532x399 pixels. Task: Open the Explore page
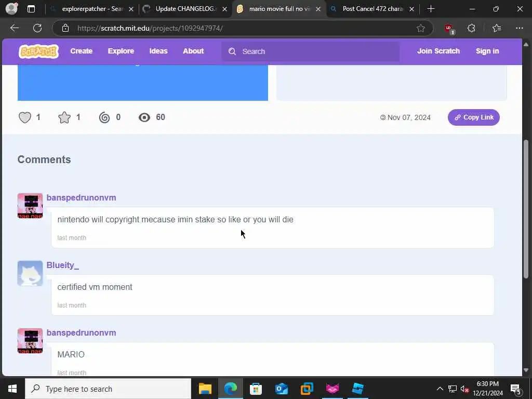point(121,51)
